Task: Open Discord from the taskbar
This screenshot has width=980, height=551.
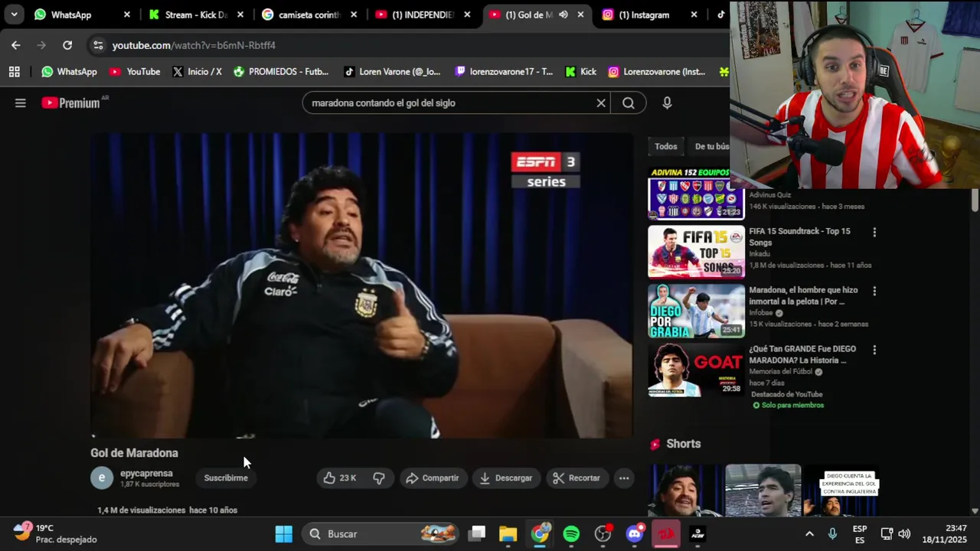Action: tap(634, 533)
